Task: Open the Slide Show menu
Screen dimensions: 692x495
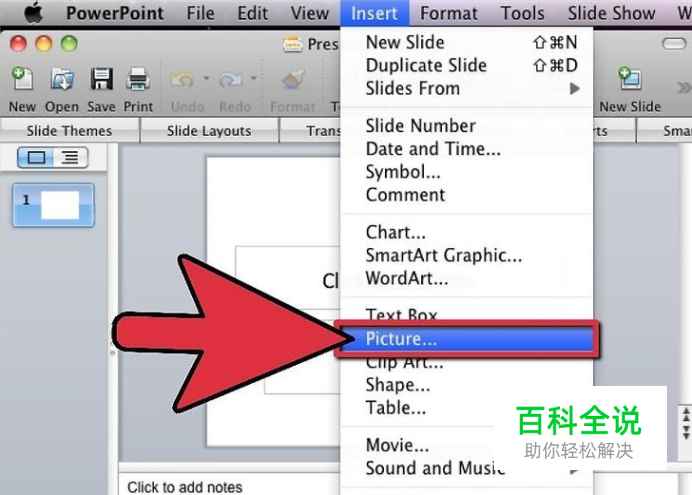Action: tap(611, 13)
